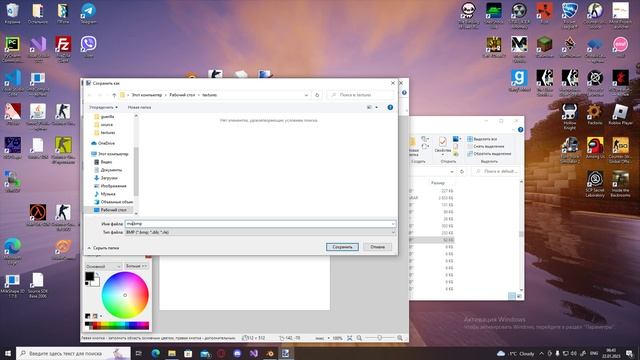Open Discord from the taskbar
The image size is (640, 360).
point(237,353)
